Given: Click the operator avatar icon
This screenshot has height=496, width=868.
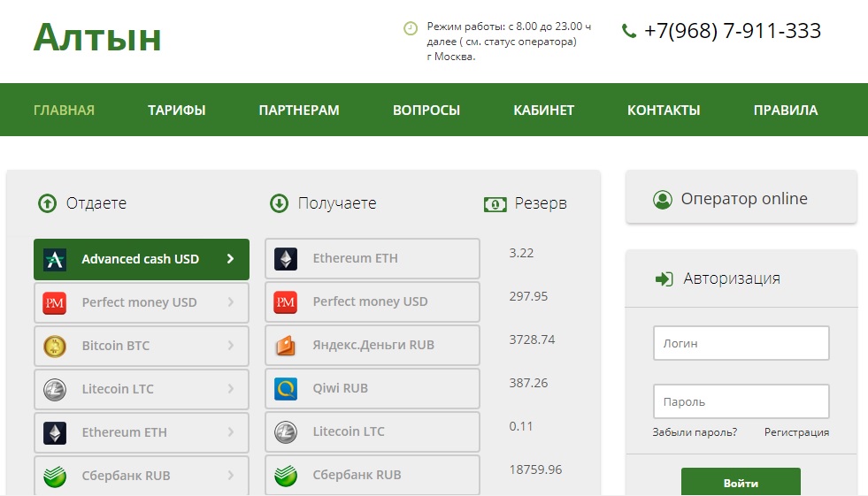Looking at the screenshot, I should tap(663, 199).
